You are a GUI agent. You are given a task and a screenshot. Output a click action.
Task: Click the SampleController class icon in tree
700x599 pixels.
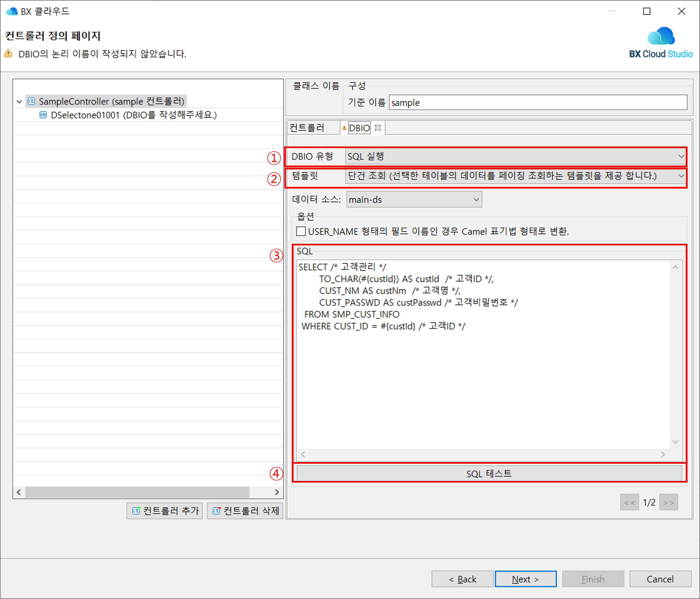pyautogui.click(x=31, y=101)
